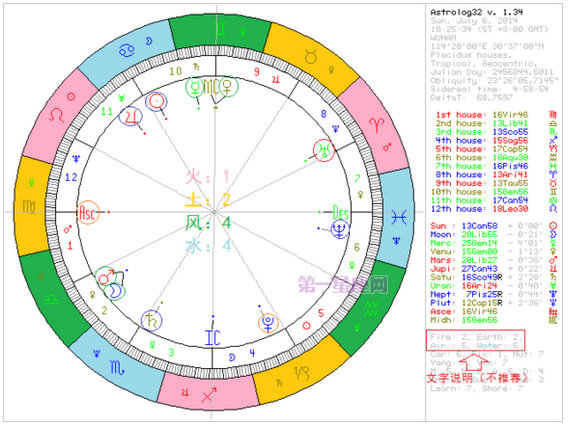Select the house number 12 inside the wheel

coord(71,178)
